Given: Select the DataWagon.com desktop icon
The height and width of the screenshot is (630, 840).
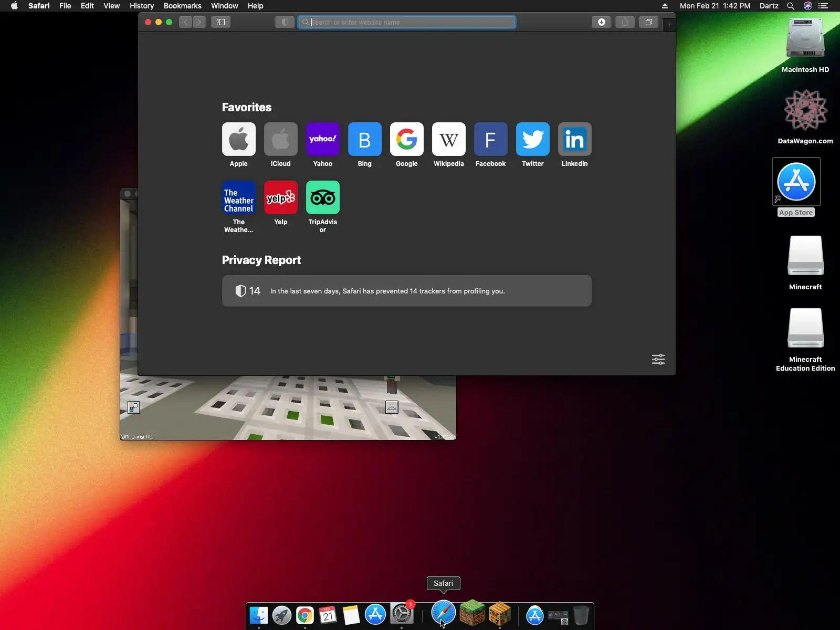Looking at the screenshot, I should [805, 110].
